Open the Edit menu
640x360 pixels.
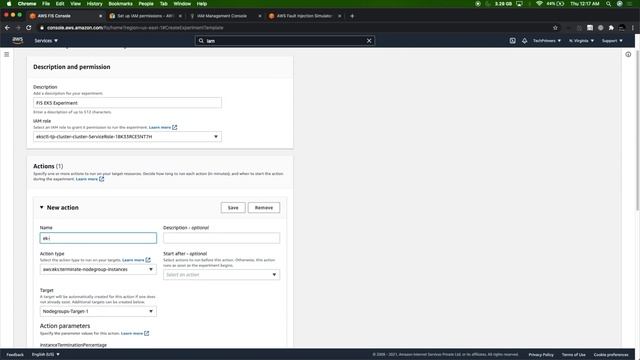60,4
